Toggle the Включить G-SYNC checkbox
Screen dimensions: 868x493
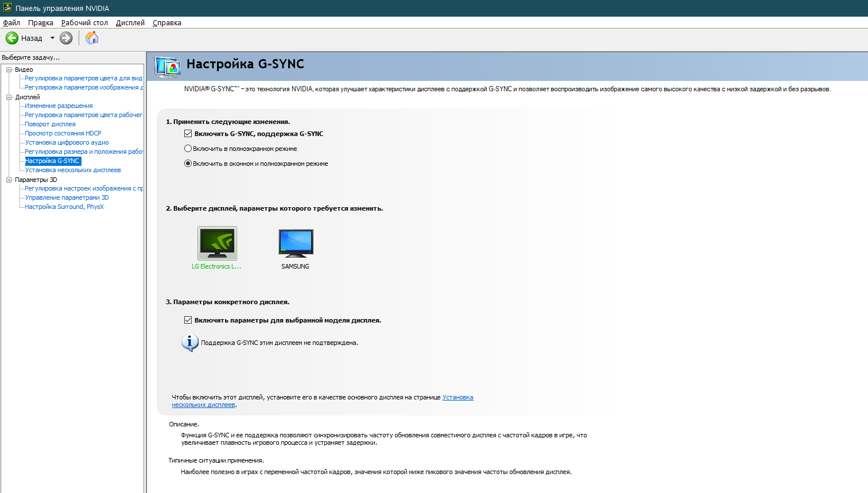[188, 134]
